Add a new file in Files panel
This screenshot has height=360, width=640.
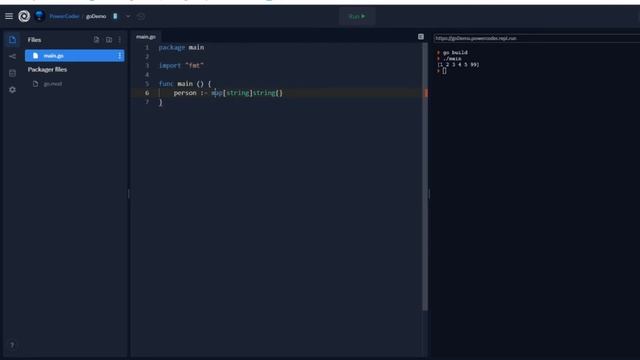[x=96, y=40]
